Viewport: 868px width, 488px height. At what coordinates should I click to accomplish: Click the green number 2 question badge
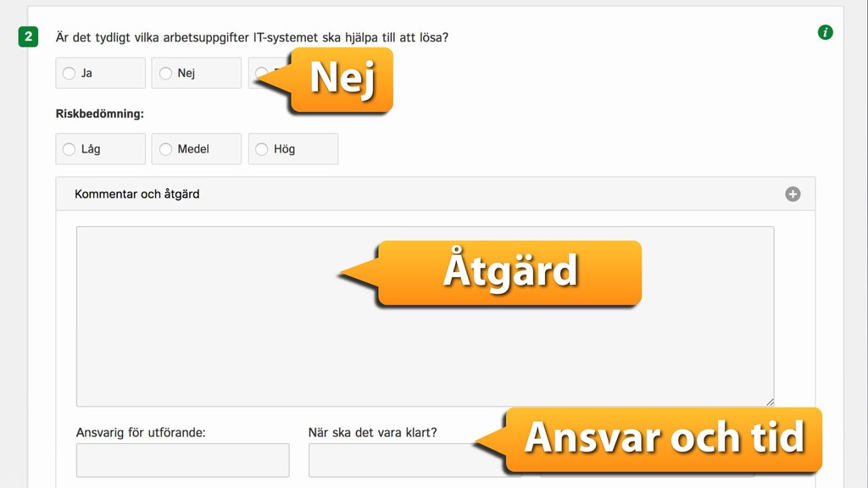tap(28, 37)
